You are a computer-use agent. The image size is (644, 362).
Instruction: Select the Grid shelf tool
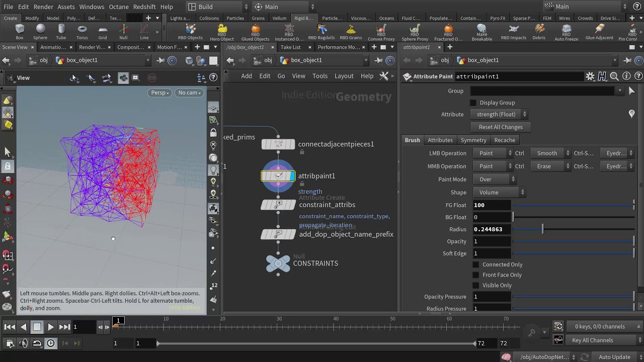[x=103, y=32]
